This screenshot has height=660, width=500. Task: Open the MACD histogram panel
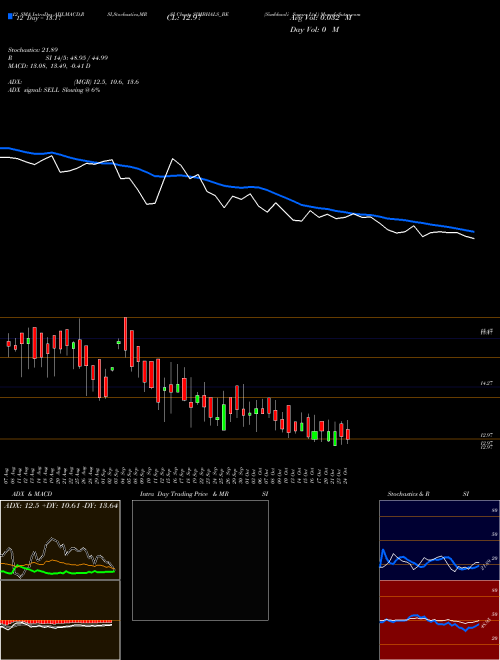tap(60, 620)
